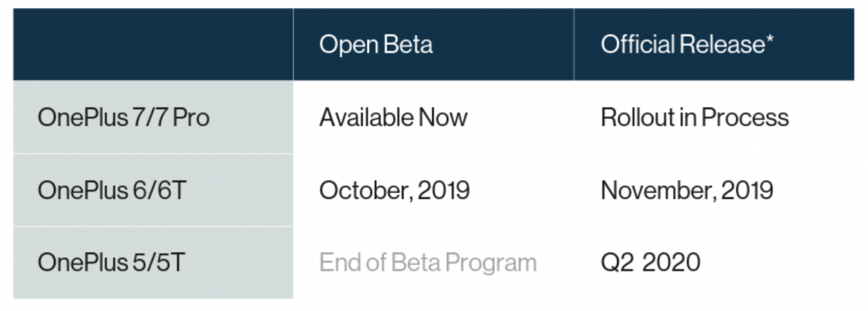Click the Q2 2020 cell
Screen dimensions: 868x311
click(651, 262)
